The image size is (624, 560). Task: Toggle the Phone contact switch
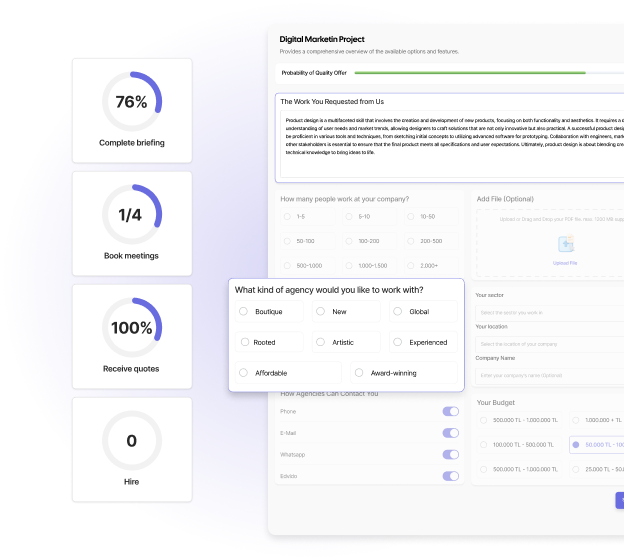(450, 411)
